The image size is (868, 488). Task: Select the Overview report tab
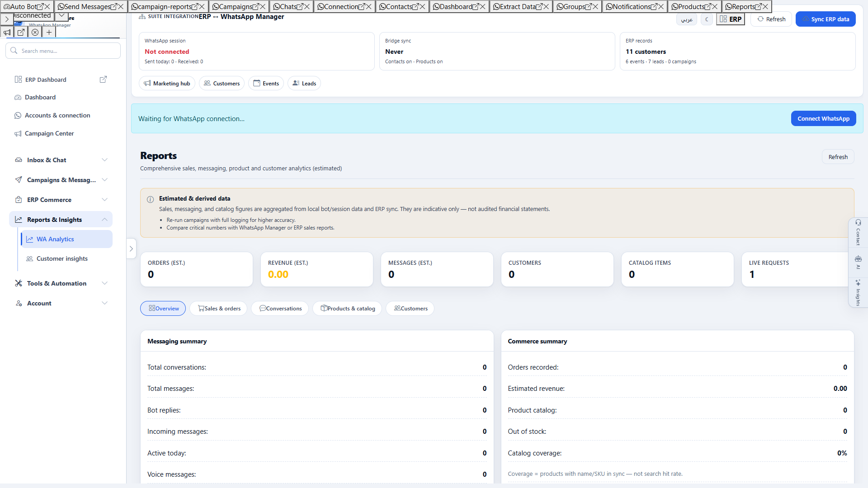(x=163, y=309)
